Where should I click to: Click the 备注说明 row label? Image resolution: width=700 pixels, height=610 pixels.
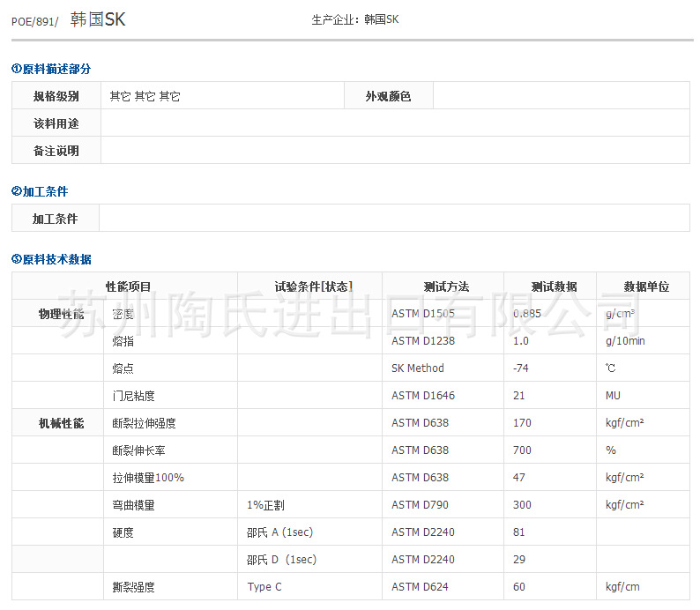56,151
